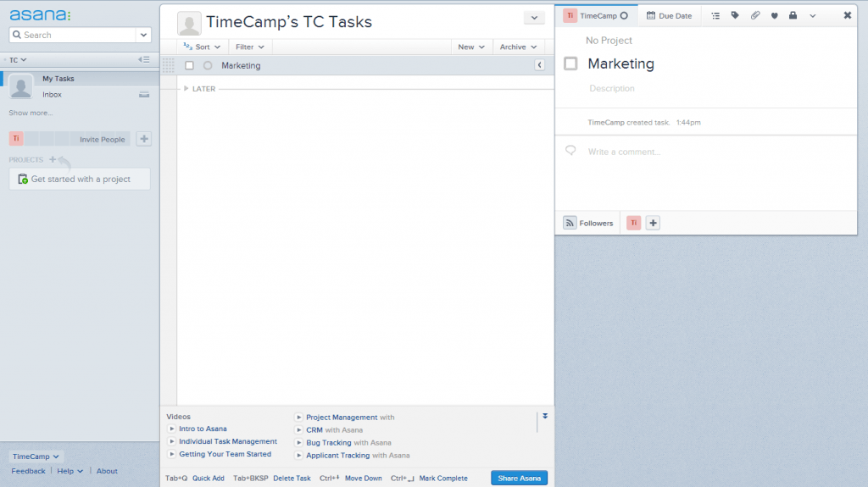Open the New dropdown

tap(471, 47)
